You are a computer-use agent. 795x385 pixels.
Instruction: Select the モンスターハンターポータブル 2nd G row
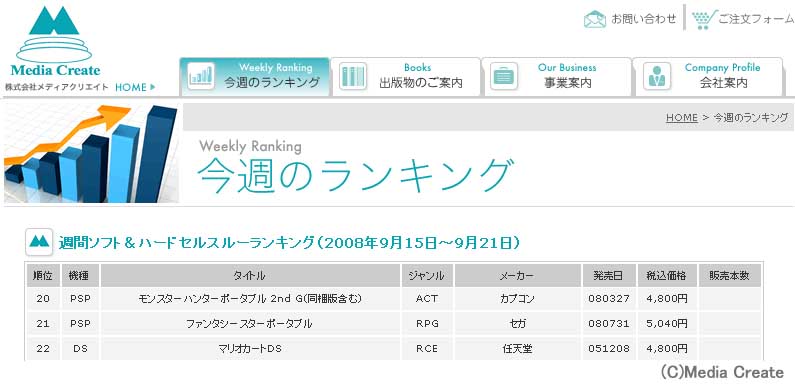point(394,299)
